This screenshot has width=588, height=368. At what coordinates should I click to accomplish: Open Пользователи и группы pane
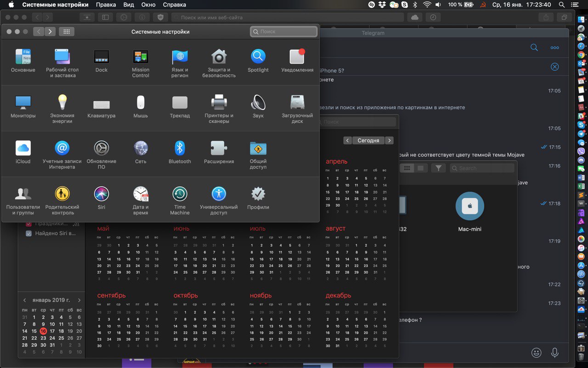(x=23, y=201)
